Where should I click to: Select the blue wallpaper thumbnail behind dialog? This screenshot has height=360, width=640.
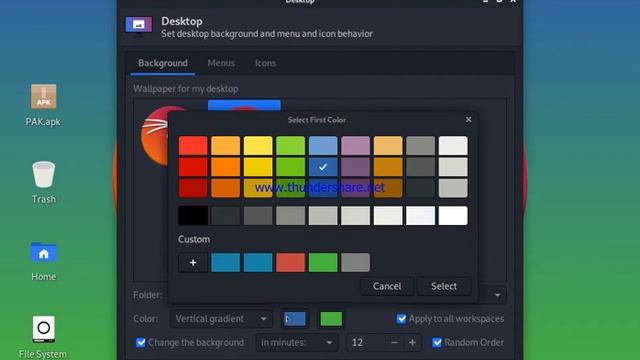coord(244,105)
